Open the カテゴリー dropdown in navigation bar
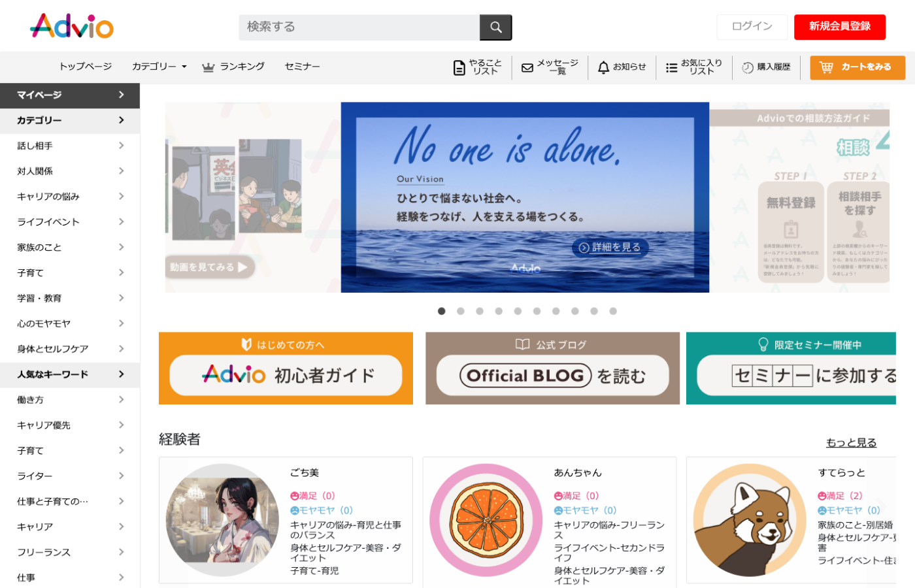Viewport: 915px width, 588px height. click(x=159, y=67)
